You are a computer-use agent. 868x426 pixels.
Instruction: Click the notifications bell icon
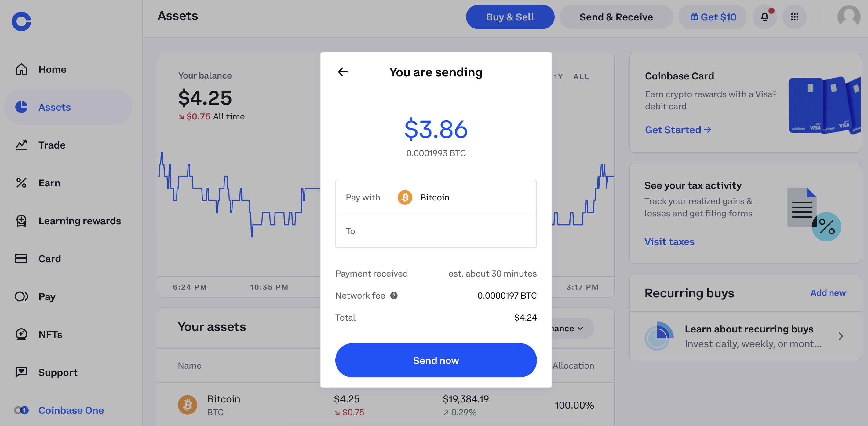764,17
